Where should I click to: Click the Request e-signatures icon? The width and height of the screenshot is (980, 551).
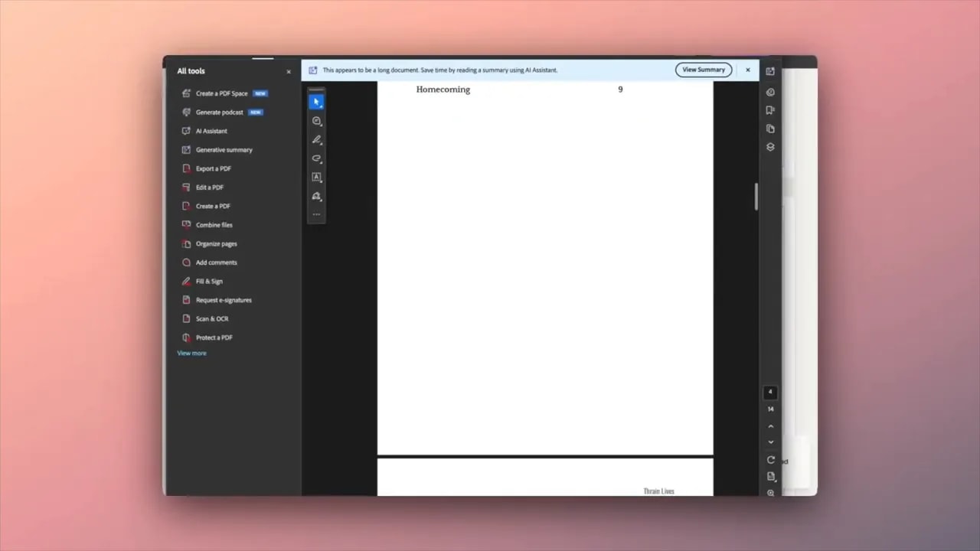(186, 300)
